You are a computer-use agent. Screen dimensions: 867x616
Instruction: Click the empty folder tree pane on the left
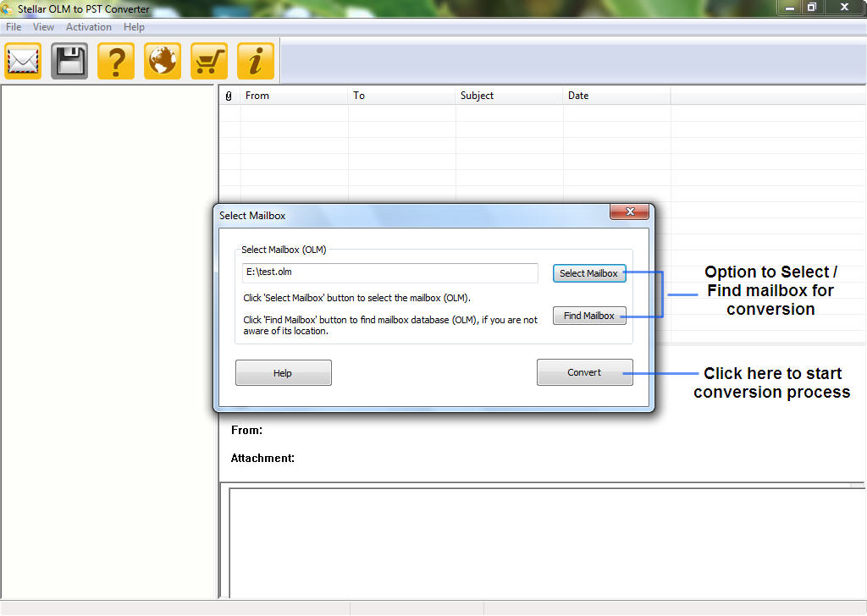tap(108, 341)
